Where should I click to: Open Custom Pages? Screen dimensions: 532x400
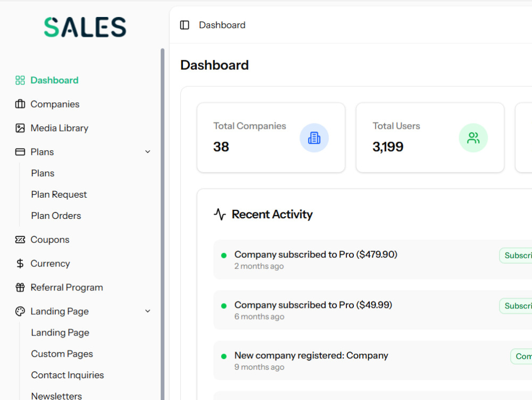click(x=62, y=354)
